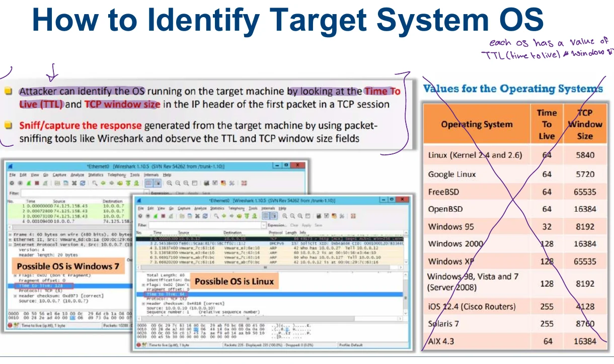The image size is (614, 364).
Task: Click Filter input field in front Wireshark window
Action: 205,225
